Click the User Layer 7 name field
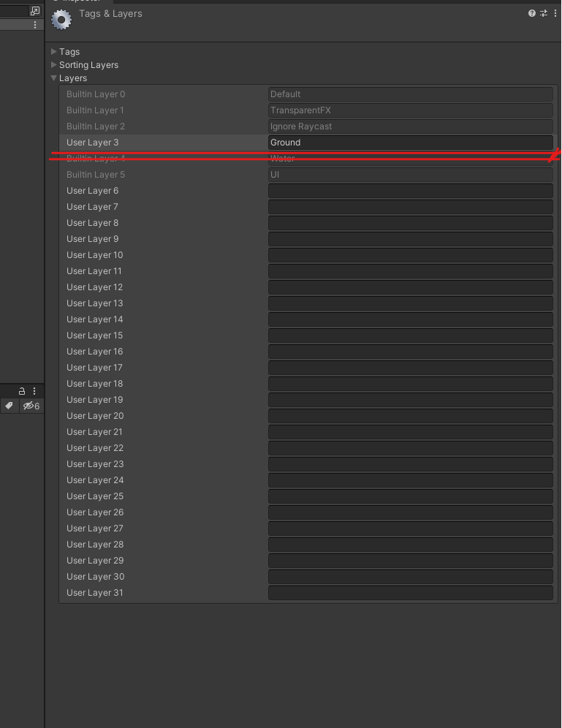Viewport: 562px width, 728px height. pyautogui.click(x=410, y=207)
